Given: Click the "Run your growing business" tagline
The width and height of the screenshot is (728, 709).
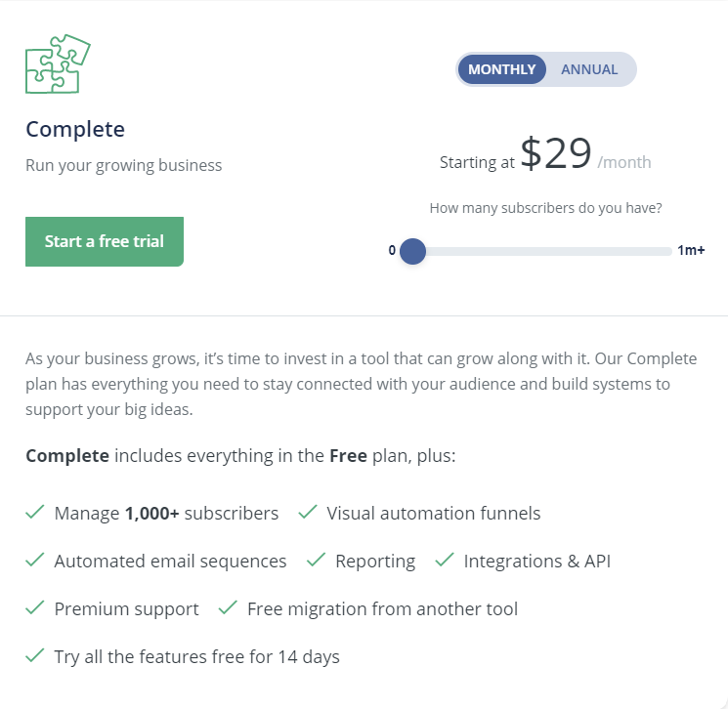Looking at the screenshot, I should (x=124, y=165).
